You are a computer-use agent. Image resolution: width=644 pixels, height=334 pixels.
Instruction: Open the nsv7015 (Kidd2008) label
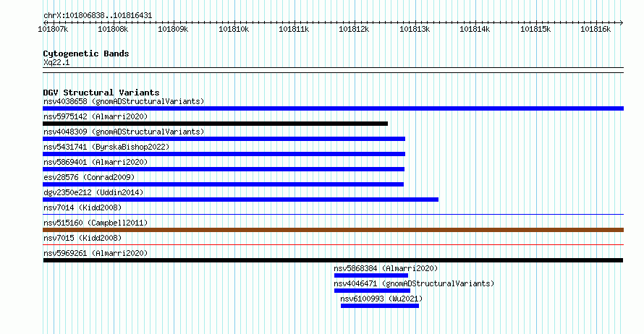(82, 238)
